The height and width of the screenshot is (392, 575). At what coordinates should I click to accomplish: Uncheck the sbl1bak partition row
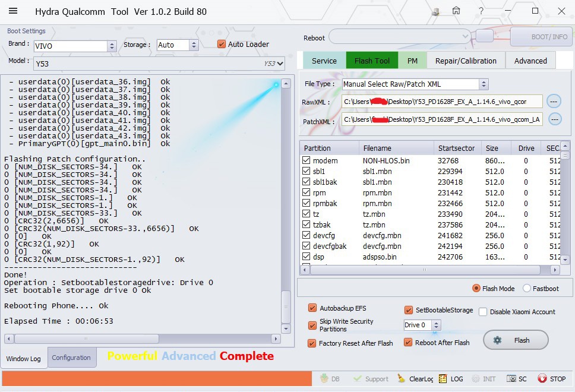click(306, 182)
